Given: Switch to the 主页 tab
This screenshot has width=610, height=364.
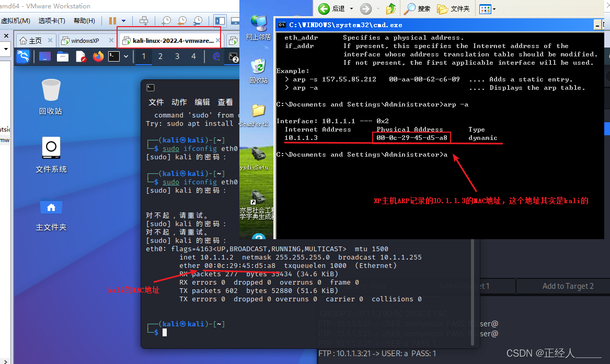Looking at the screenshot, I should coord(31,40).
